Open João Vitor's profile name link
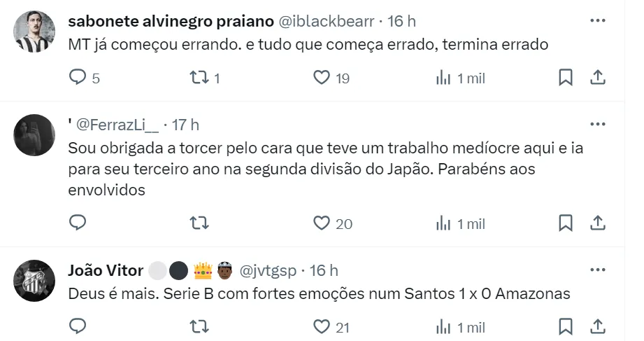Screen dimensions: 644x341 pyautogui.click(x=106, y=270)
